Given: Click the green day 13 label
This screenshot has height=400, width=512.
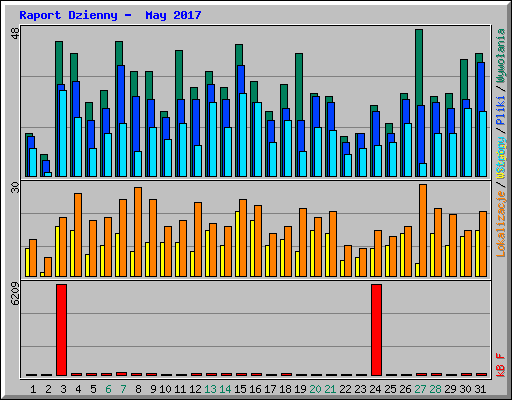Looking at the screenshot, I should (210, 389).
